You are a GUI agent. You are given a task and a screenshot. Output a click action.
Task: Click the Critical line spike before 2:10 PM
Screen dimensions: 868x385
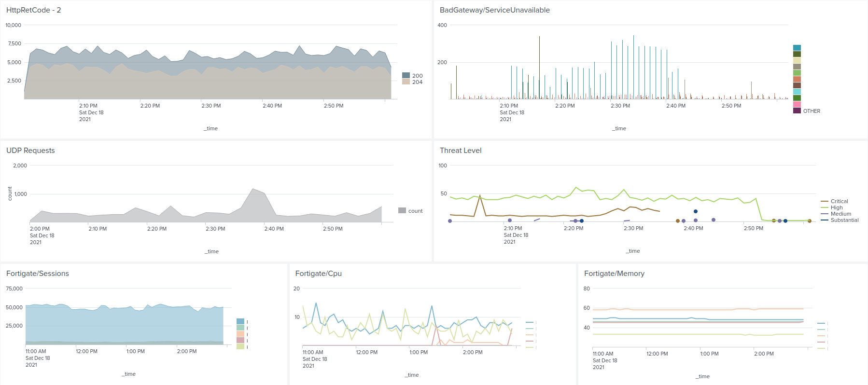479,195
